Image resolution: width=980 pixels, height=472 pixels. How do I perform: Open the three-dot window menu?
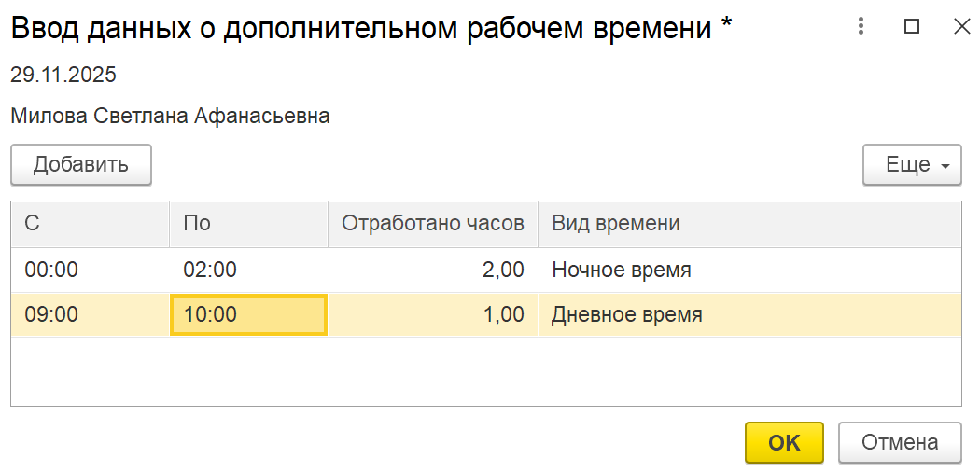(x=861, y=27)
